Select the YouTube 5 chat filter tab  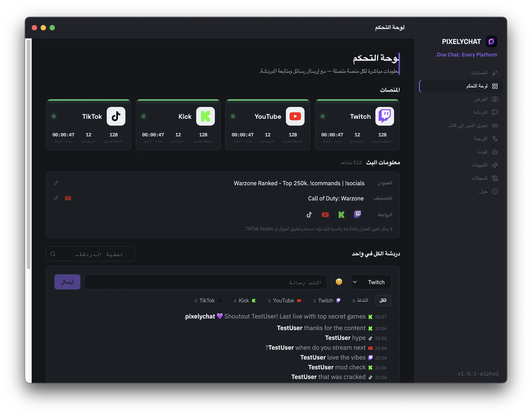pos(285,301)
